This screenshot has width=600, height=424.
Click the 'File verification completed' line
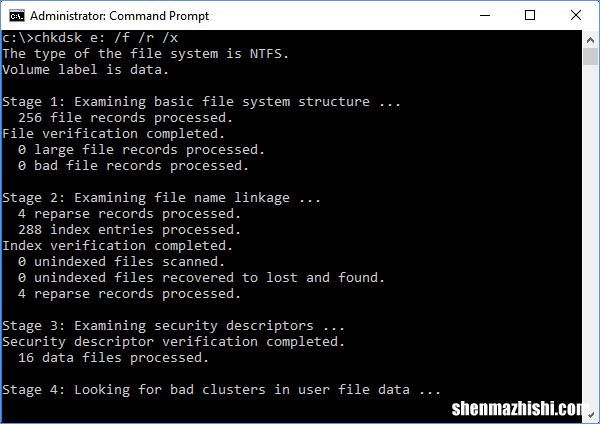tap(114, 134)
